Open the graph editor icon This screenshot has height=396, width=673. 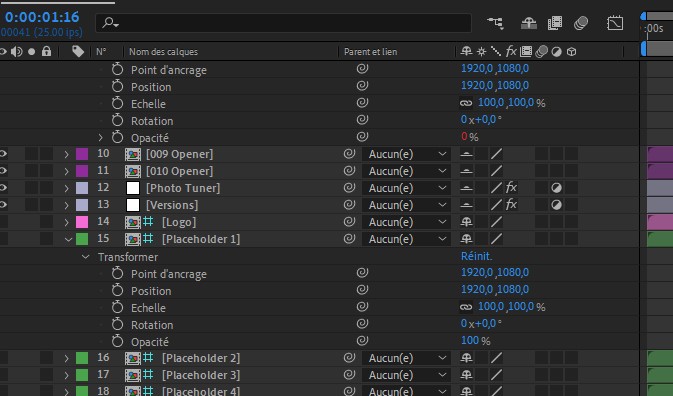615,23
